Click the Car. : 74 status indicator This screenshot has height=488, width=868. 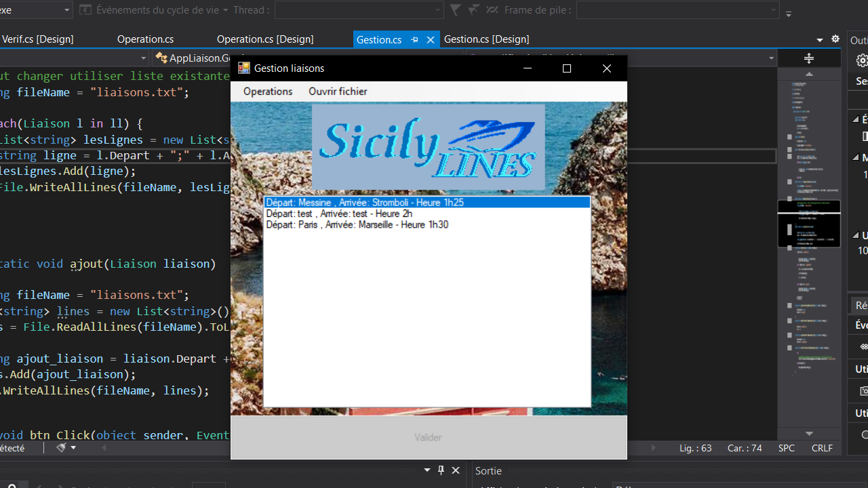pyautogui.click(x=745, y=448)
